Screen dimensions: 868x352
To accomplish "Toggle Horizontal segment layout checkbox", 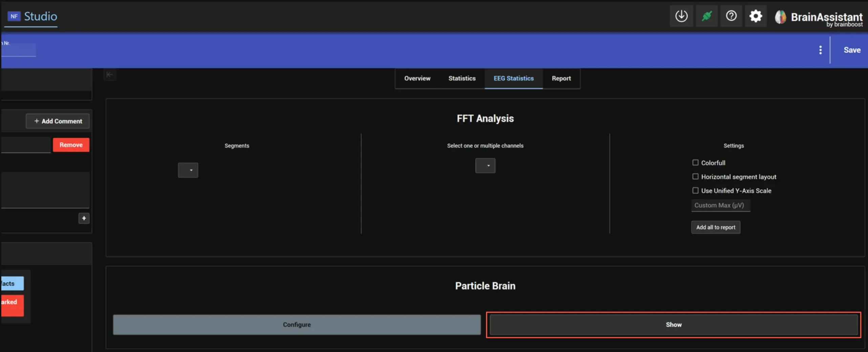I will (x=695, y=176).
